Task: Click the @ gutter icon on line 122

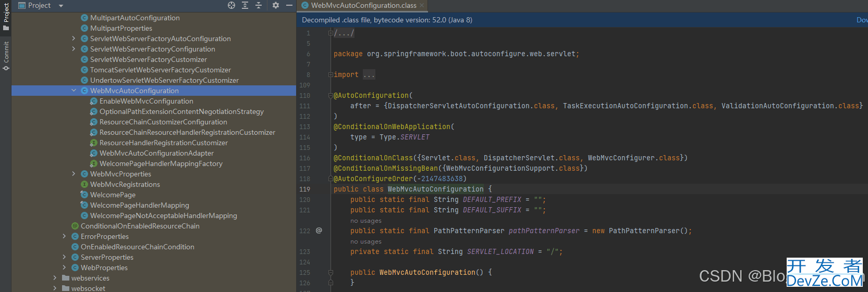Action: (x=319, y=231)
